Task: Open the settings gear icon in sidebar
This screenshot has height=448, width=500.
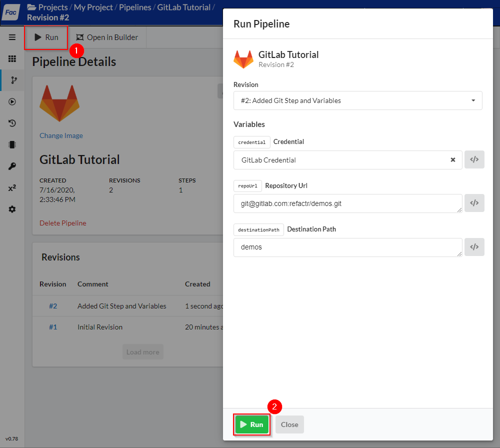Action: (x=12, y=209)
